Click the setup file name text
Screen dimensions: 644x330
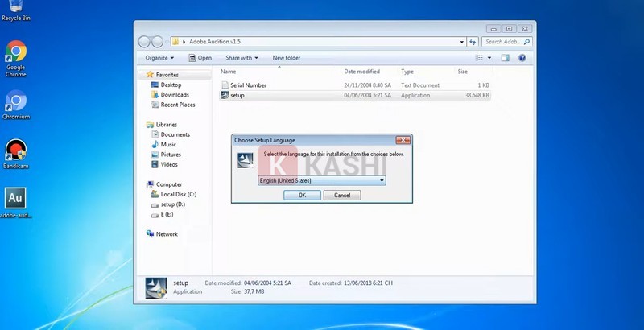pos(237,95)
